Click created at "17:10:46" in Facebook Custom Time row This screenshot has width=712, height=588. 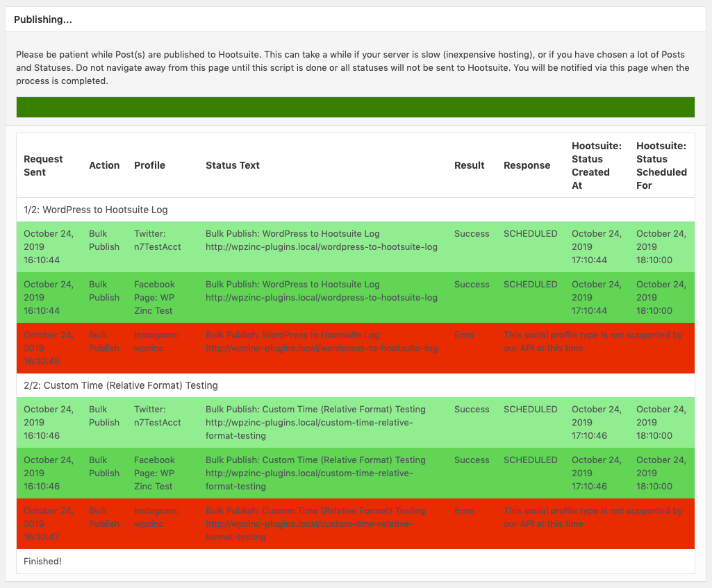(x=590, y=487)
